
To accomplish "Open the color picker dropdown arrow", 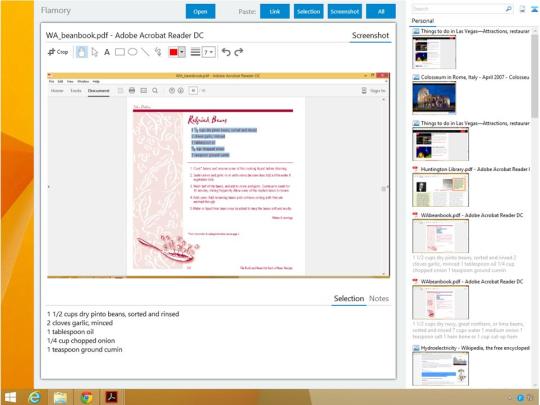I will [182, 52].
